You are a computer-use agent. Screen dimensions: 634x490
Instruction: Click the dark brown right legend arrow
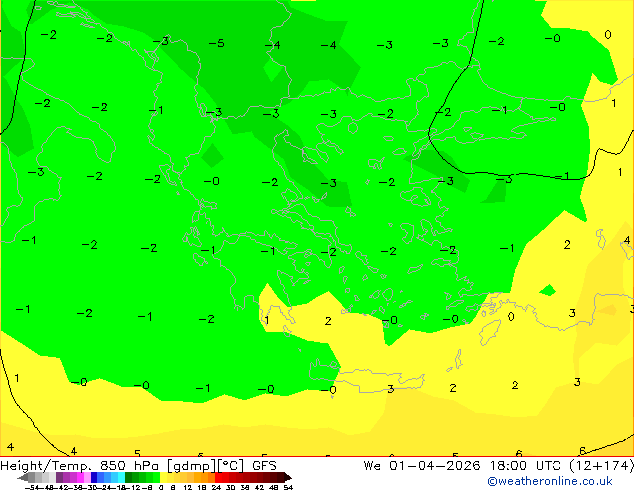tap(288, 477)
